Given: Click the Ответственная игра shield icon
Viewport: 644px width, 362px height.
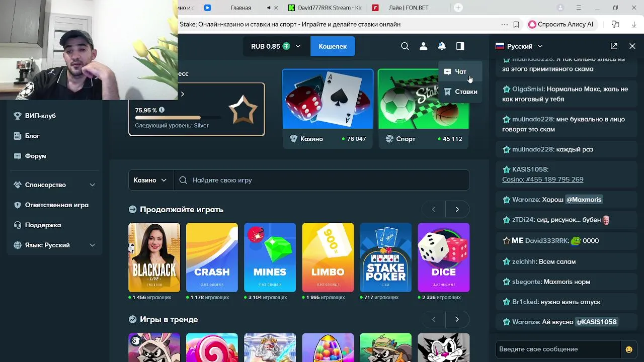Looking at the screenshot, I should click(18, 205).
